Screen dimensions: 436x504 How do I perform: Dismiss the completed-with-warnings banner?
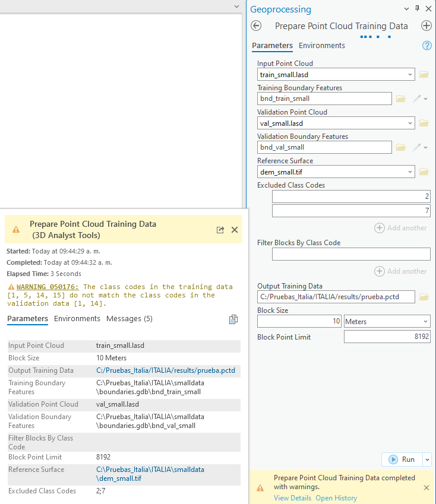point(426,487)
